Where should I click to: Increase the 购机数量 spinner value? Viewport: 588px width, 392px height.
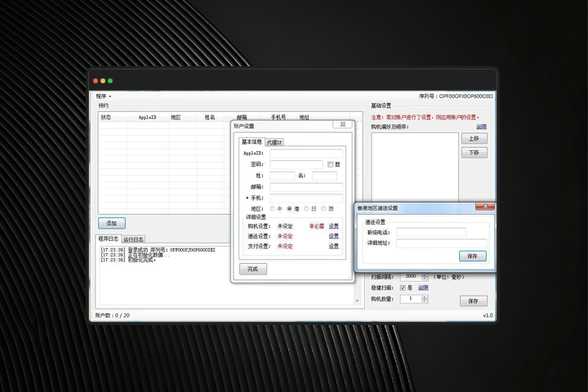click(x=425, y=296)
